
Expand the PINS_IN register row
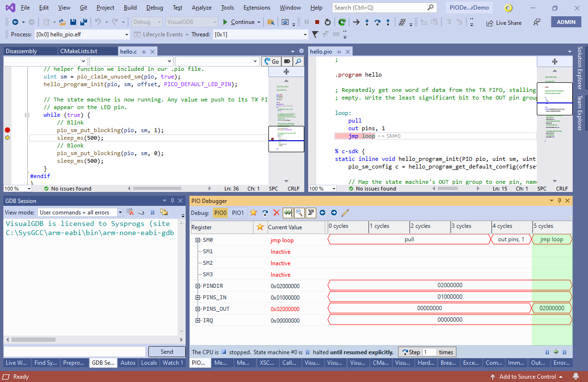(198, 297)
